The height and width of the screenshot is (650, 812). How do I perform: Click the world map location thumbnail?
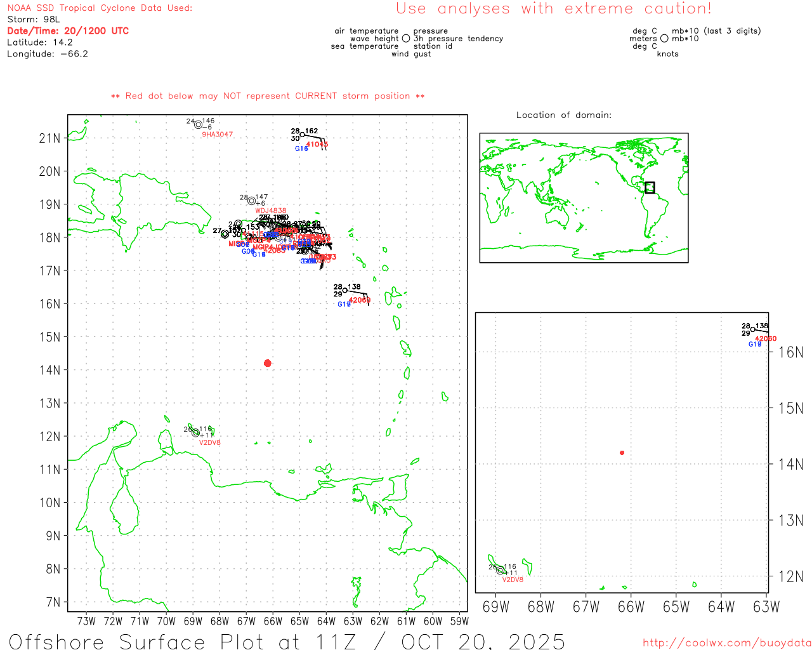584,197
